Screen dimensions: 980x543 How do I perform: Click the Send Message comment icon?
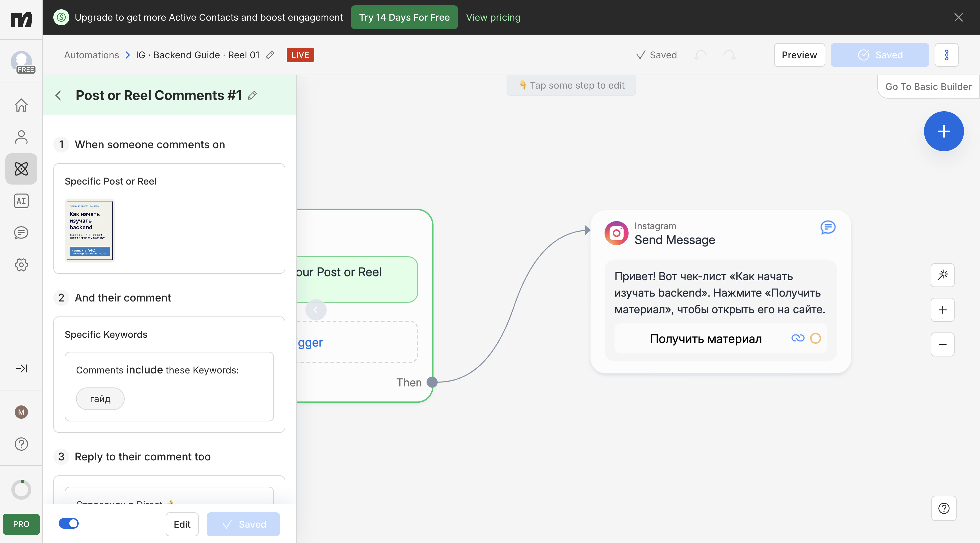tap(828, 228)
